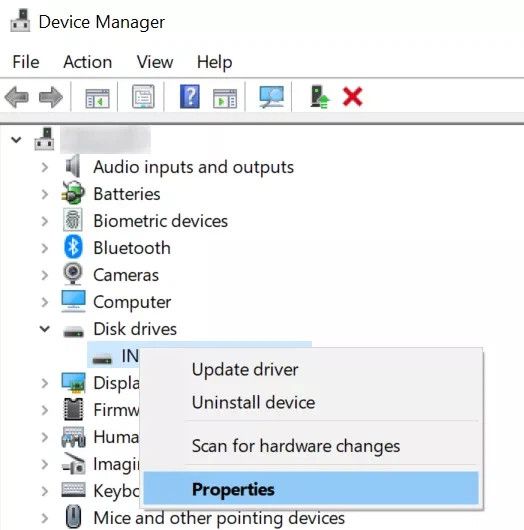Click the Firmware chip icon
This screenshot has height=530, width=524.
pos(73,409)
